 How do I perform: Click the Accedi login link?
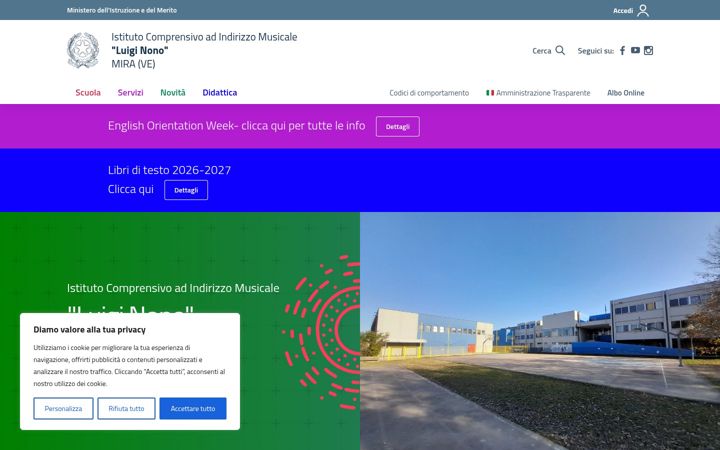coord(623,11)
